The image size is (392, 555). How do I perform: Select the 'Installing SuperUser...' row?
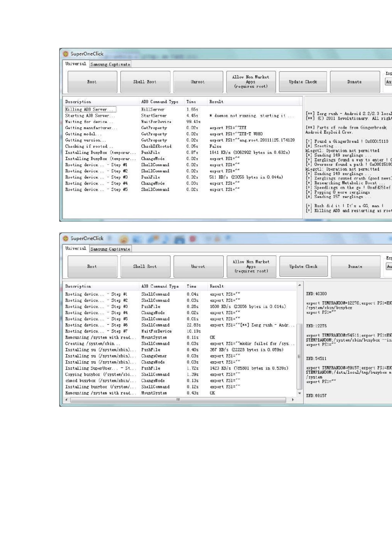coord(180,368)
